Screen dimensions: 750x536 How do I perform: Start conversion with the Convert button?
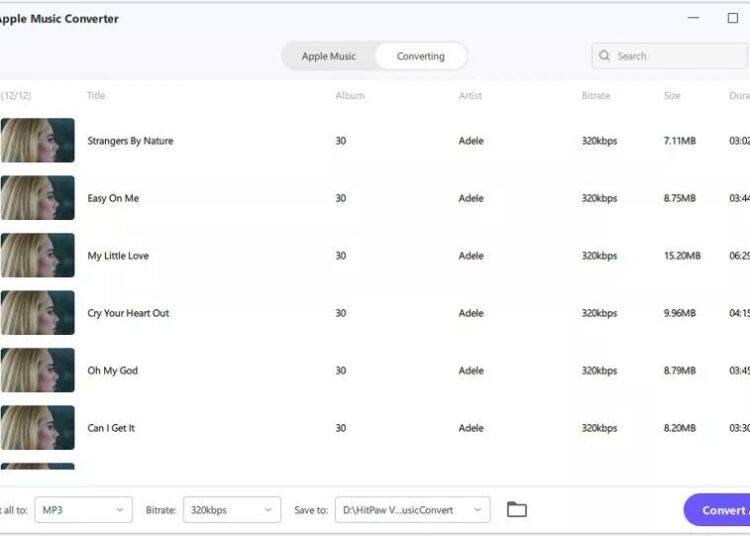[x=717, y=510]
